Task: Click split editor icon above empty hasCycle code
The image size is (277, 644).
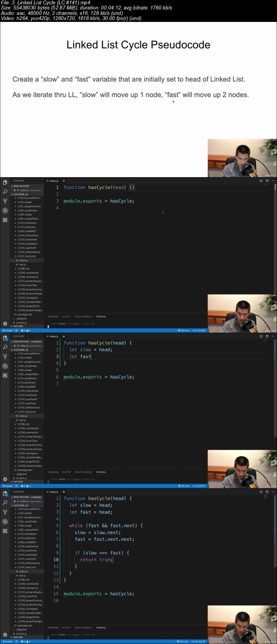Action: (x=267, y=181)
